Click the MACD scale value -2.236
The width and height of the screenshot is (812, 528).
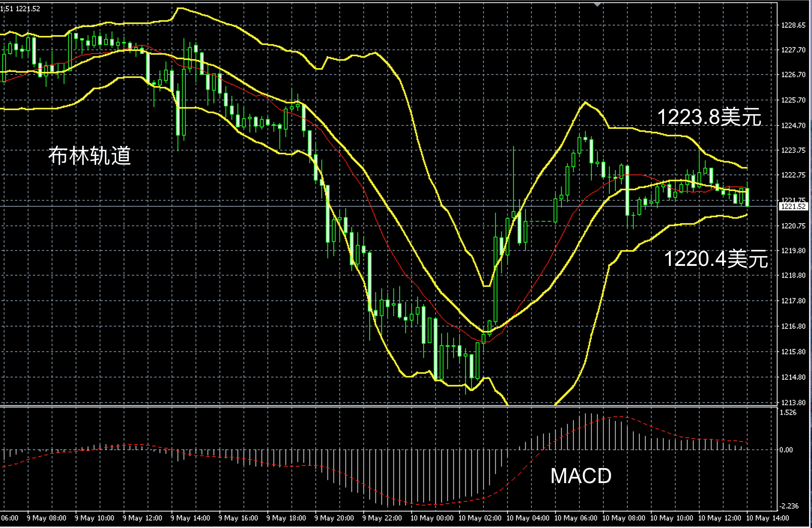(x=789, y=506)
